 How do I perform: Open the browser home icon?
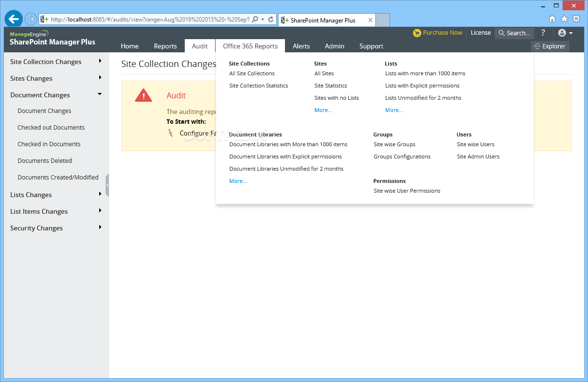pyautogui.click(x=552, y=19)
